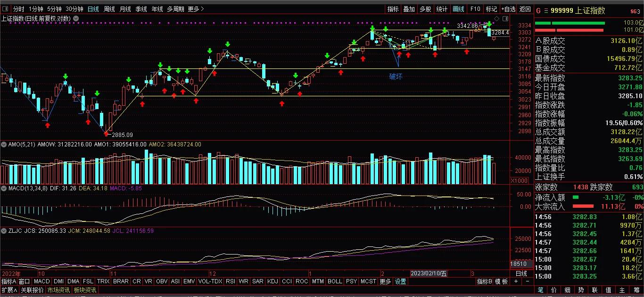Click the 返回 back button

pyautogui.click(x=525, y=9)
